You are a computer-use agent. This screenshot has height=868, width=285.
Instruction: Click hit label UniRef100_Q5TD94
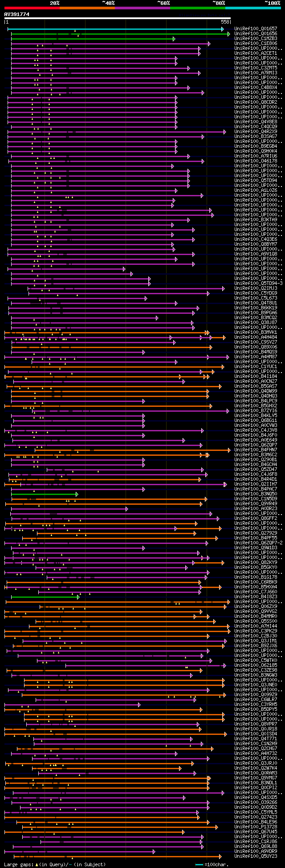coord(256,181)
